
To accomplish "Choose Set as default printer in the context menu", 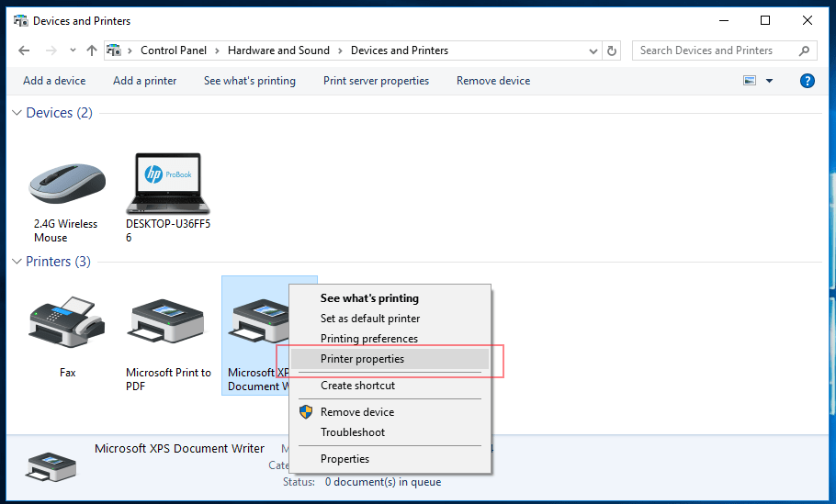I will (x=369, y=319).
